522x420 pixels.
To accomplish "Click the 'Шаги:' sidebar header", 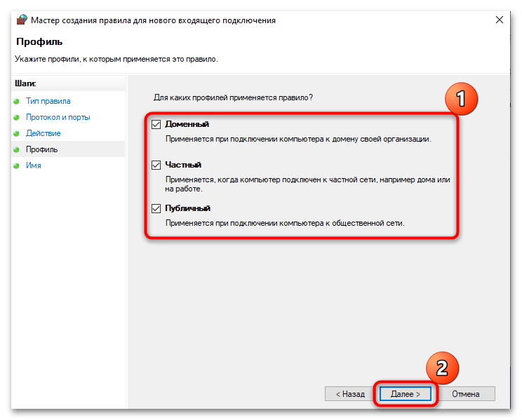I will (25, 83).
